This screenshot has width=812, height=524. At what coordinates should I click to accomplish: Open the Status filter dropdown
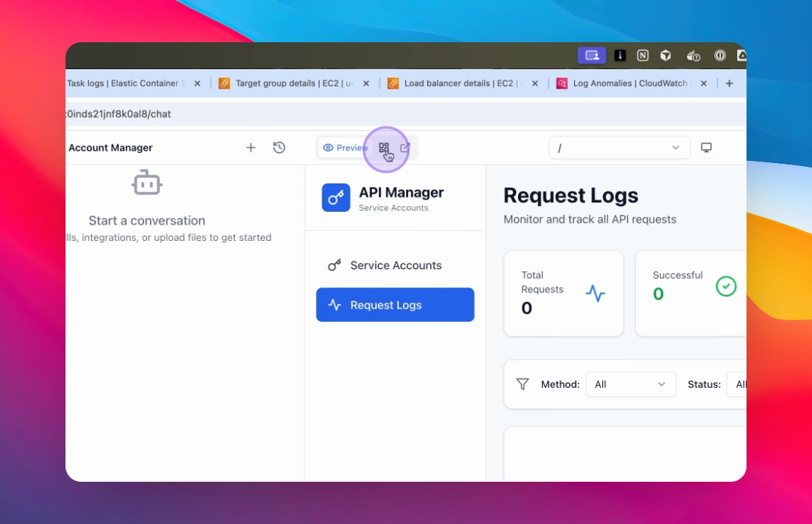(736, 384)
